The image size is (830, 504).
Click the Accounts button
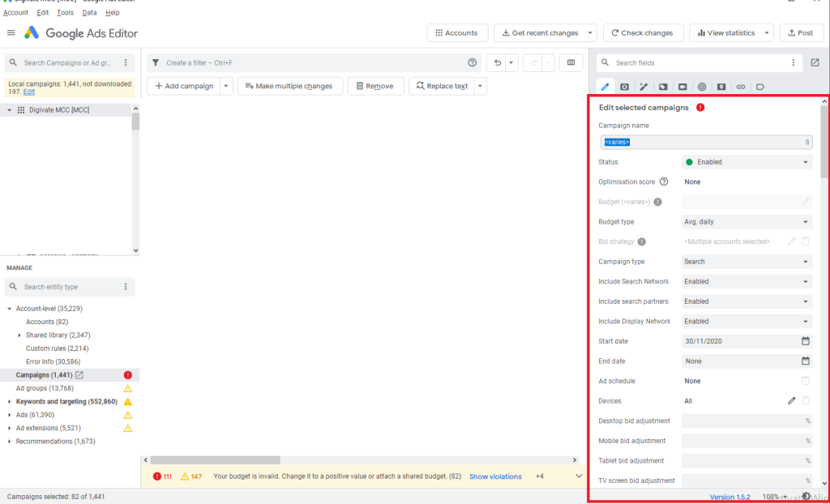[457, 33]
